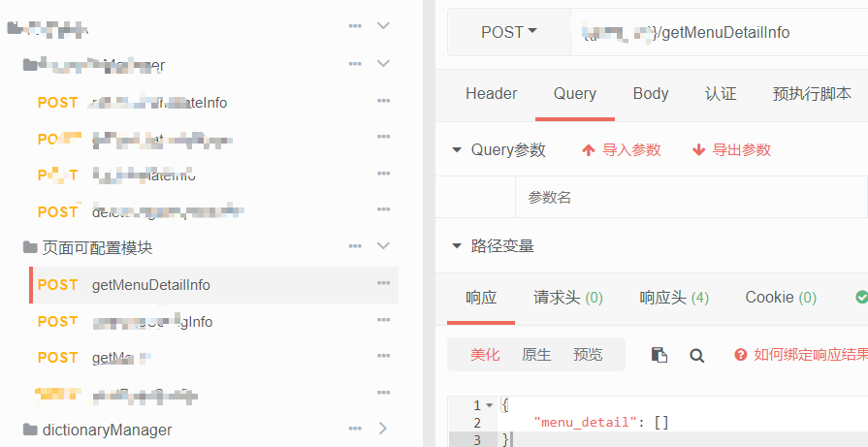
Task: Collapse the 页面可配置模块 folder chevron
Action: click(x=384, y=245)
